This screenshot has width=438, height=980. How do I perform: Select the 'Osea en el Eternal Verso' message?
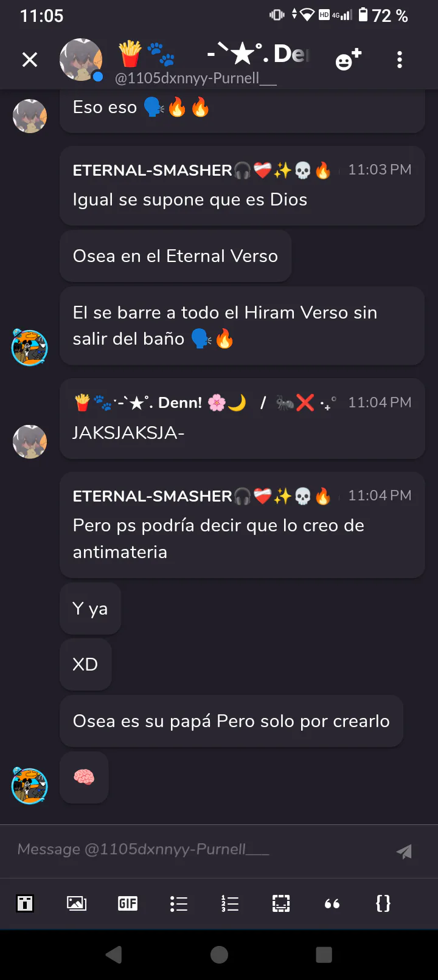click(x=175, y=256)
